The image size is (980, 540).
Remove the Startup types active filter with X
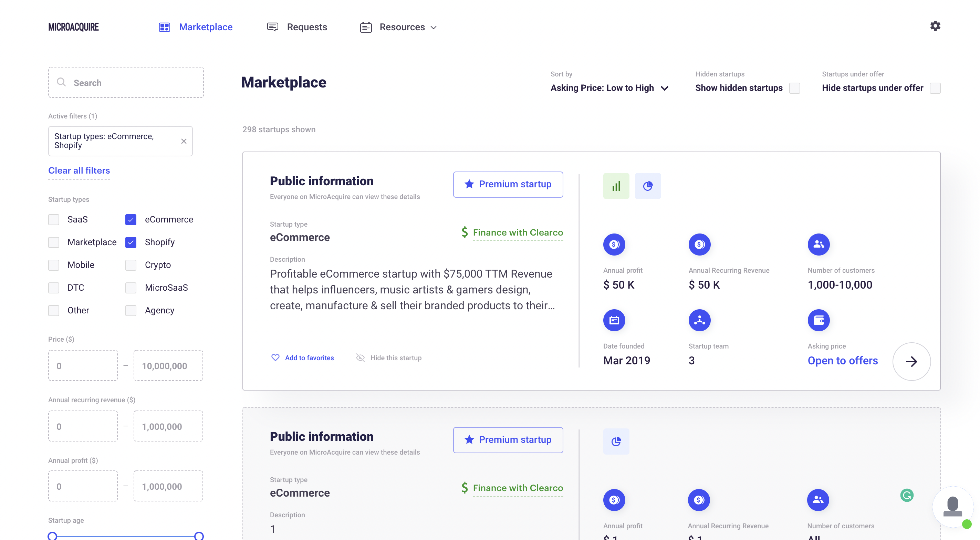pos(184,141)
